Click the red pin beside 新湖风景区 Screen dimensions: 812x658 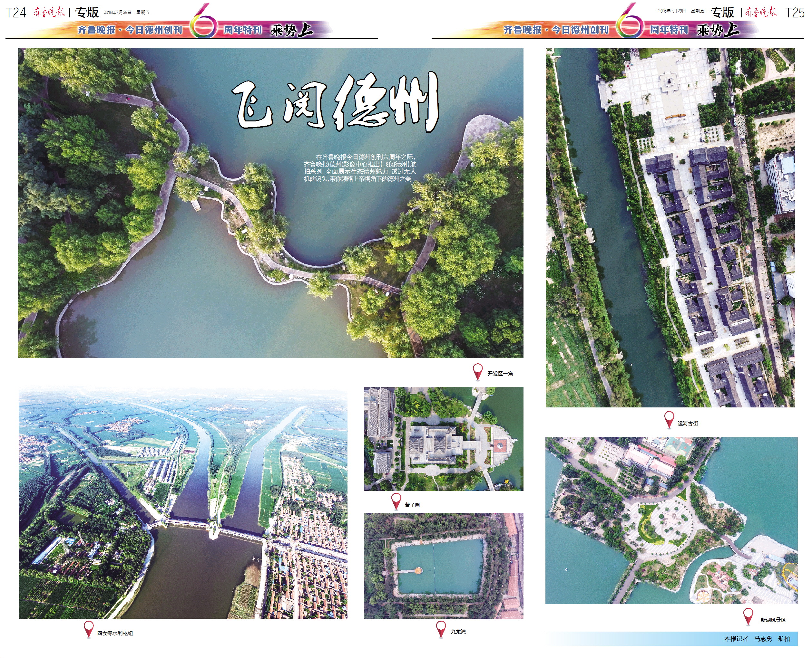[748, 616]
